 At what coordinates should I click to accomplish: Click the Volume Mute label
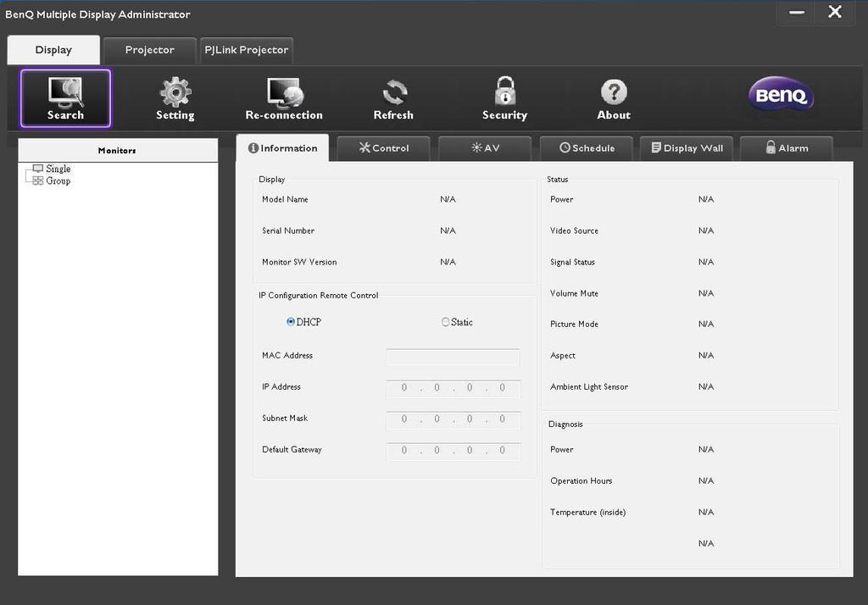pyautogui.click(x=574, y=293)
